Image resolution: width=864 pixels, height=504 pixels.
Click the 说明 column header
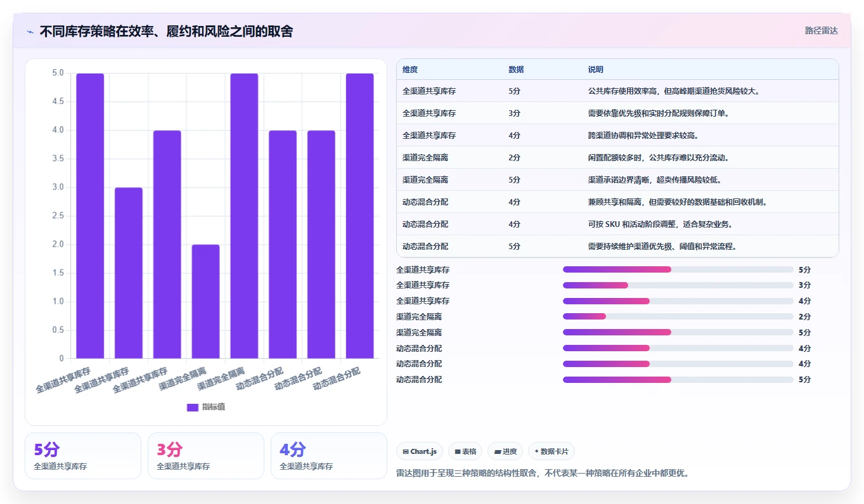point(596,70)
